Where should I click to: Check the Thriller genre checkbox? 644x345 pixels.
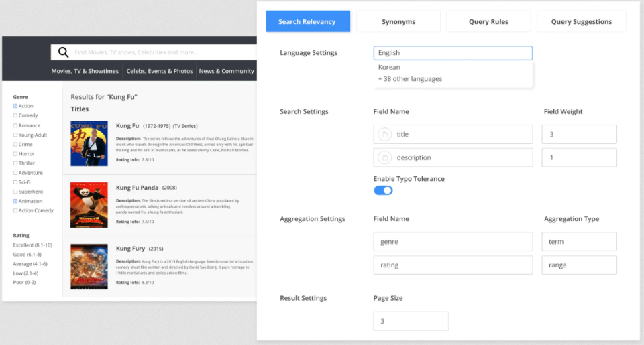[15, 163]
